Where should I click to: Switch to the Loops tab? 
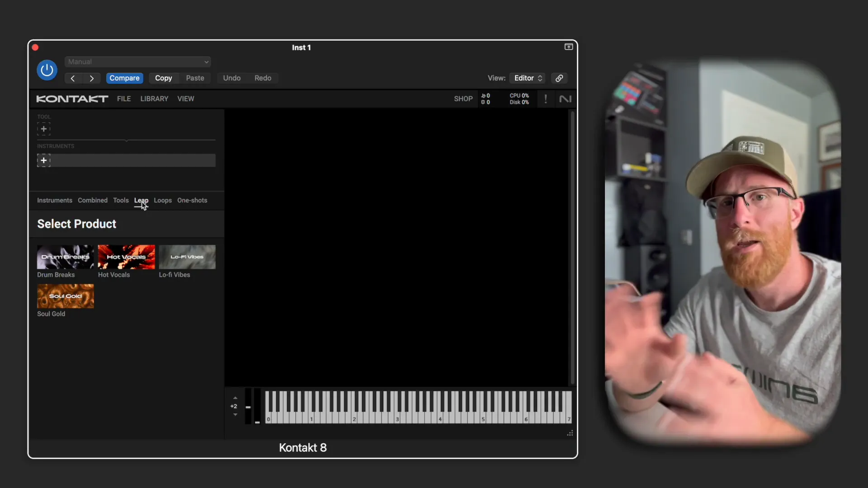pos(163,201)
